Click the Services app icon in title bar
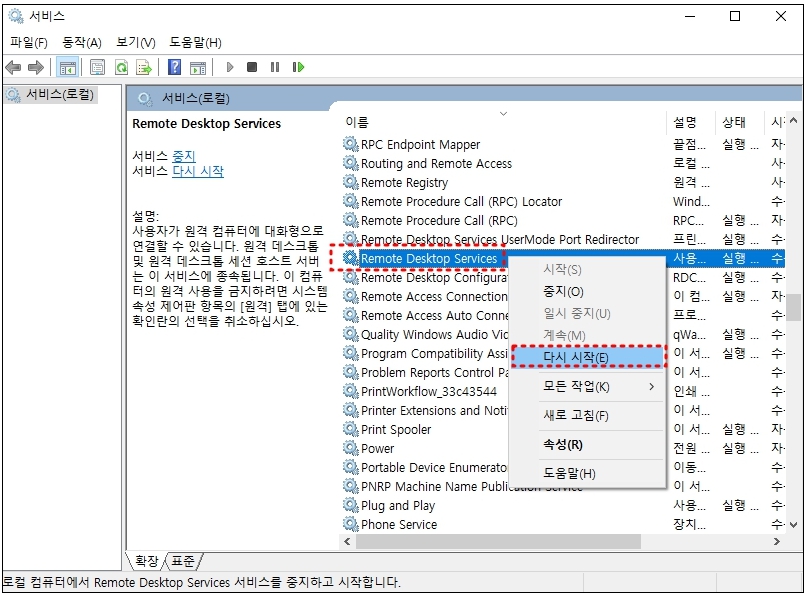 coord(16,16)
